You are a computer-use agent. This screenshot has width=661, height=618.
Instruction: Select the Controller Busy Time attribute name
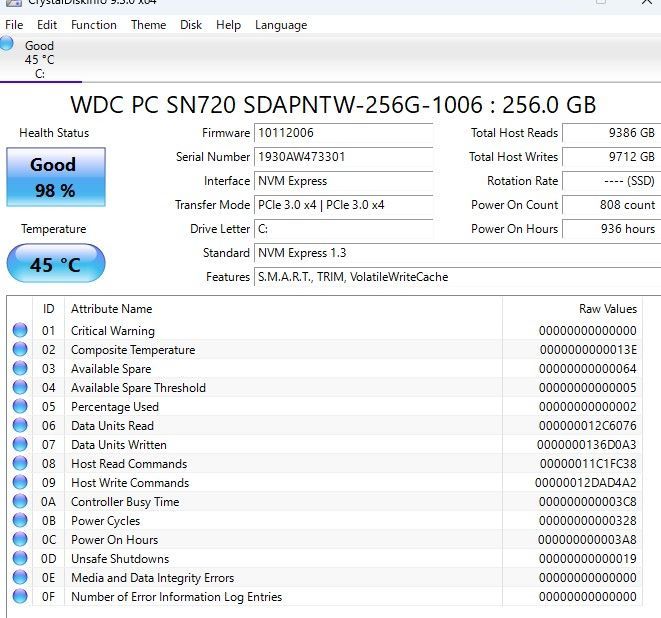125,502
